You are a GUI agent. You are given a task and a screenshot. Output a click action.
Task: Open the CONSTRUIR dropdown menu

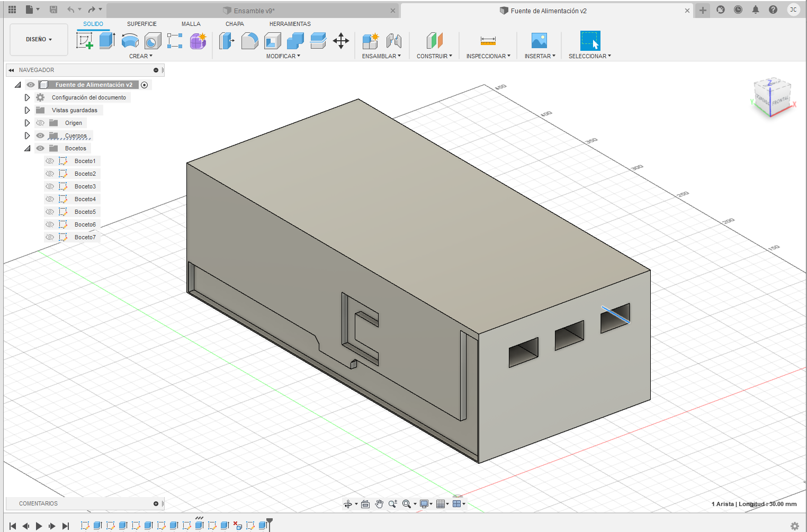(434, 56)
